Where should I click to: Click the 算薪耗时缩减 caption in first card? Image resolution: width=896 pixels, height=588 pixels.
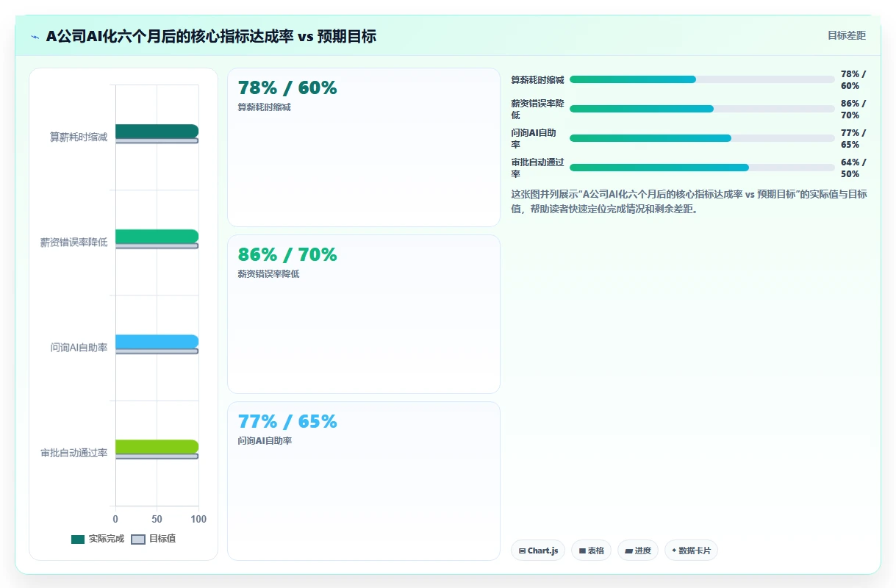(x=264, y=107)
